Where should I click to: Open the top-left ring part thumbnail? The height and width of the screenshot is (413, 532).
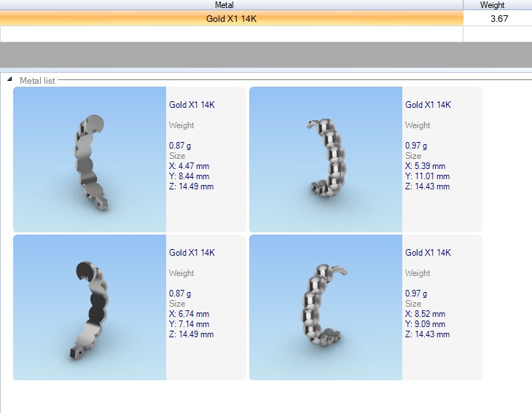pyautogui.click(x=90, y=160)
